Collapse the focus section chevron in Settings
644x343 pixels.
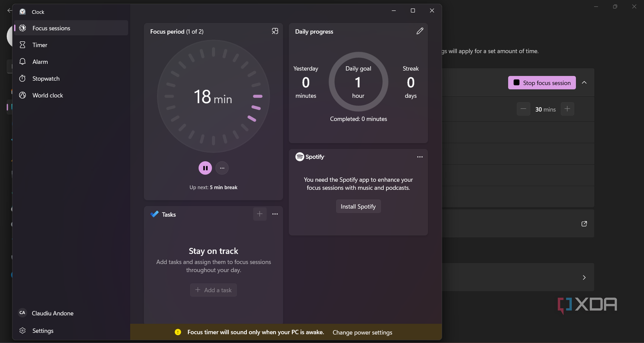584,83
